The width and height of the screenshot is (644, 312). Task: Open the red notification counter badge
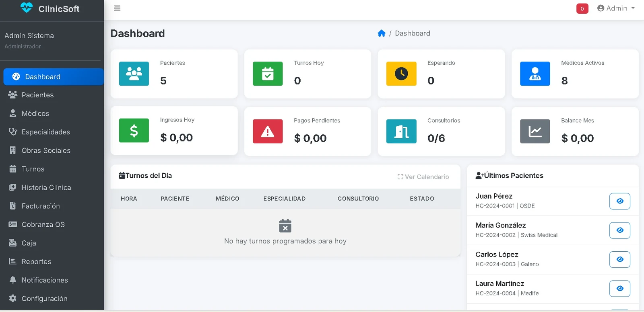pyautogui.click(x=582, y=8)
